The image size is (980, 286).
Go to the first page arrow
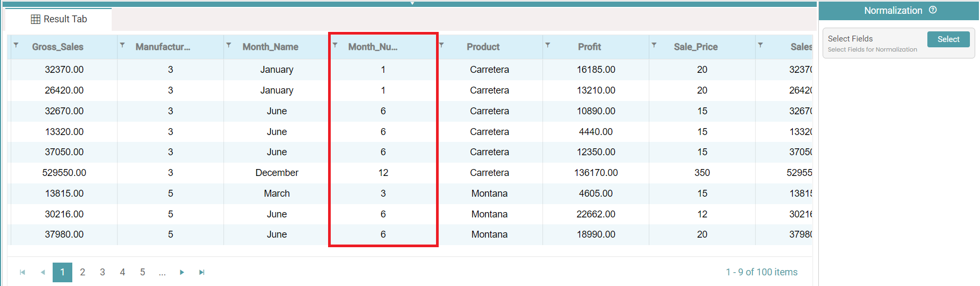22,272
